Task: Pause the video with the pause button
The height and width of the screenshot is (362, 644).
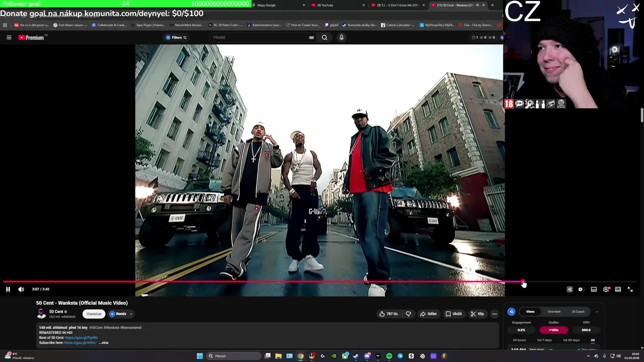Action: pyautogui.click(x=8, y=289)
